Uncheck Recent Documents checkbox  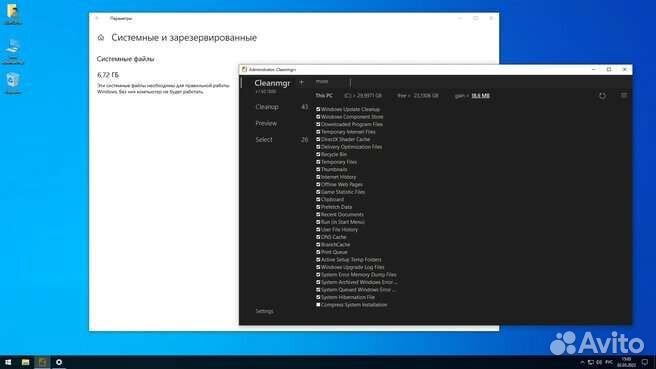318,215
